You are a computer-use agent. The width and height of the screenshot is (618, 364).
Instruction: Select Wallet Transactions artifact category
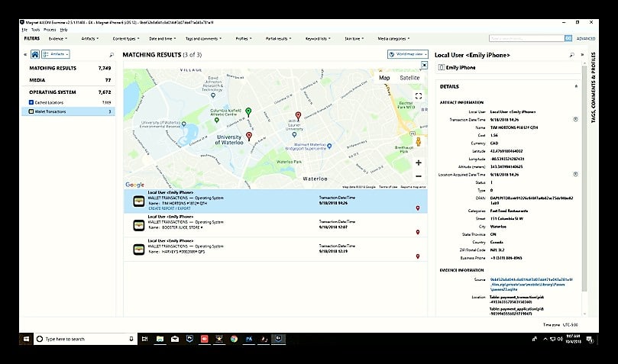pyautogui.click(x=70, y=111)
